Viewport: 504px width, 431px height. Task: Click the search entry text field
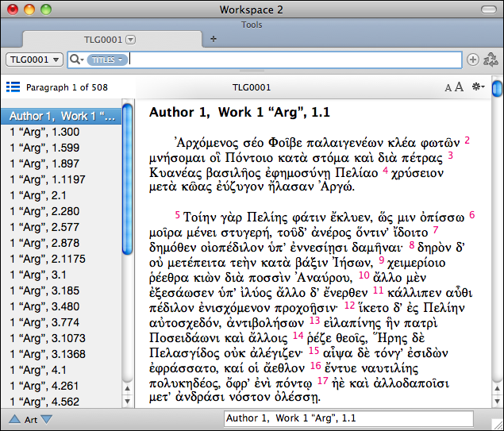coord(294,60)
